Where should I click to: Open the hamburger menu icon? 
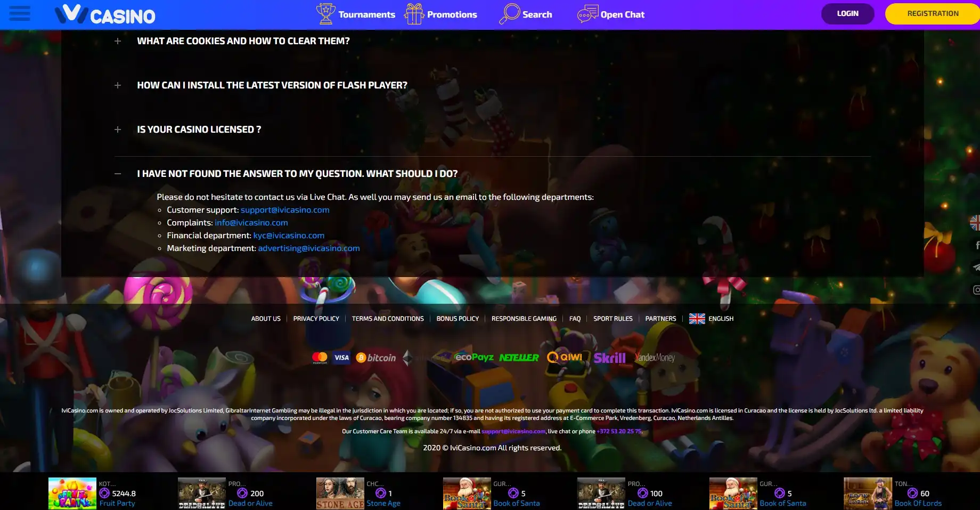pyautogui.click(x=20, y=13)
